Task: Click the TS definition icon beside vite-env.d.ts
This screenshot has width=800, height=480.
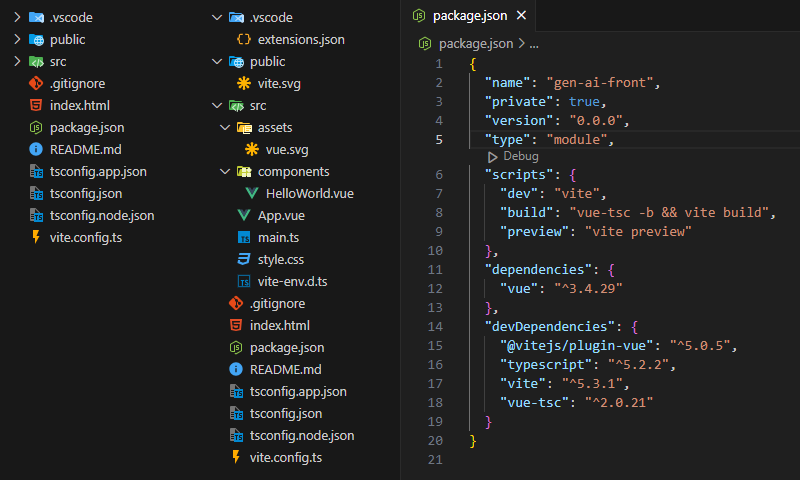Action: pos(244,281)
